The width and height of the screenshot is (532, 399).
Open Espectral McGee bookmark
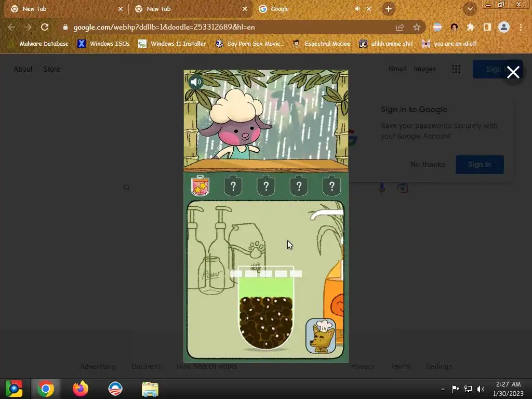[322, 44]
